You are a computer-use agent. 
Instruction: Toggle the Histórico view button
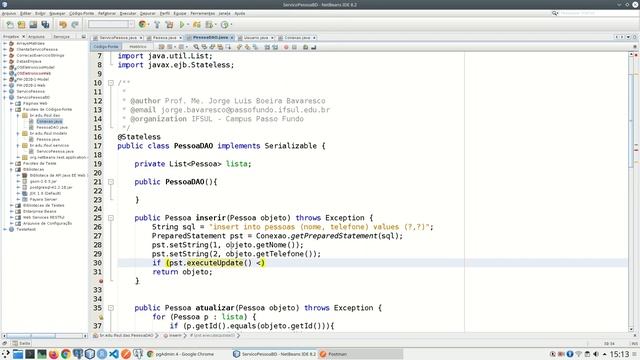click(x=138, y=47)
